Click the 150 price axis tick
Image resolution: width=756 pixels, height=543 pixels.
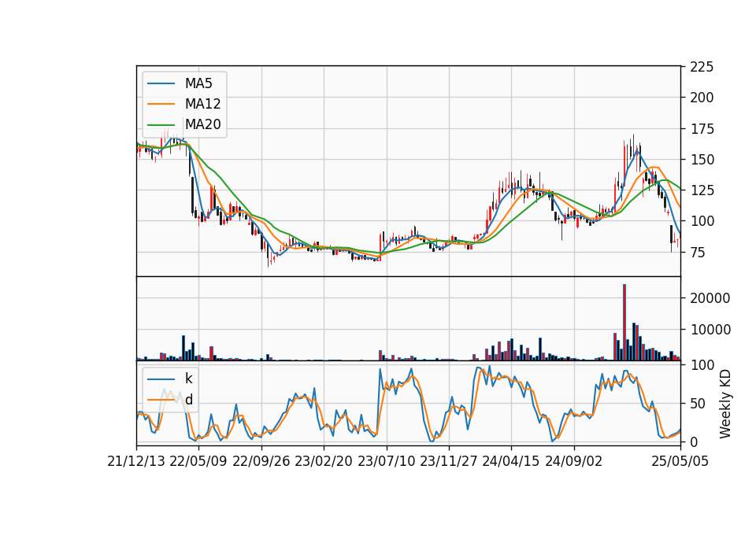coord(702,160)
